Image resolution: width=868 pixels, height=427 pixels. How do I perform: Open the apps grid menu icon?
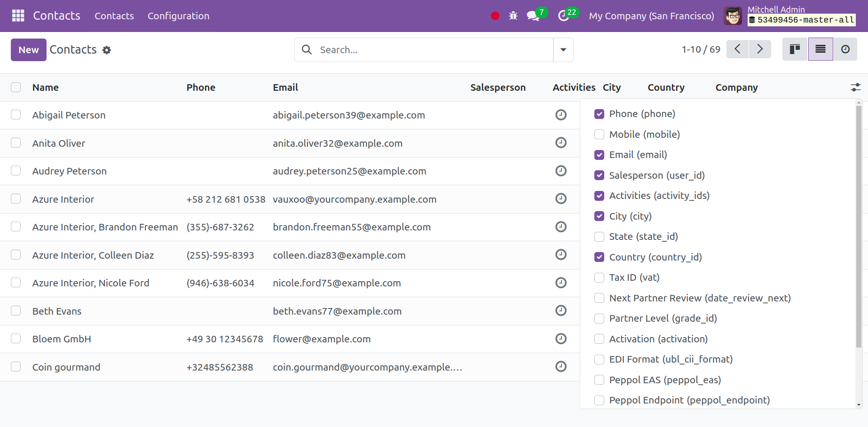point(18,16)
